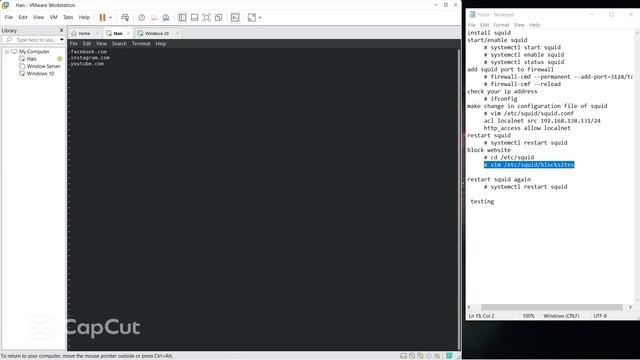Revert the VM to its snapshot
This screenshot has width=640, height=360.
154,18
